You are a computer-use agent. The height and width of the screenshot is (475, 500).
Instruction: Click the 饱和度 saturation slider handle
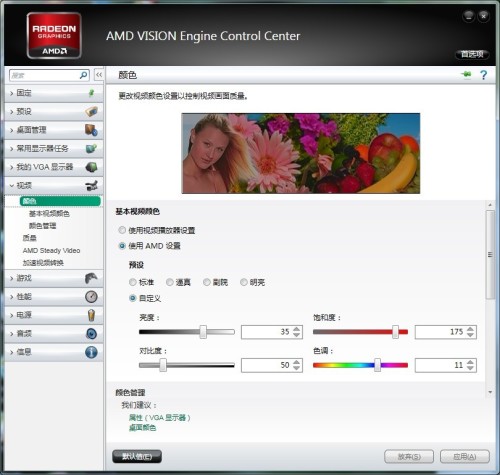pyautogui.click(x=395, y=332)
